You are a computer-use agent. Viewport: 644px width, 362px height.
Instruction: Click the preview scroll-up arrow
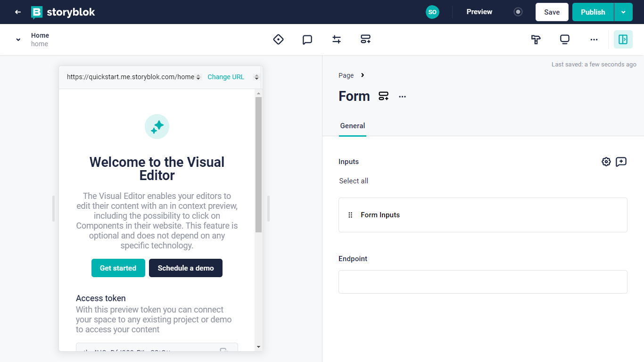pyautogui.click(x=258, y=93)
